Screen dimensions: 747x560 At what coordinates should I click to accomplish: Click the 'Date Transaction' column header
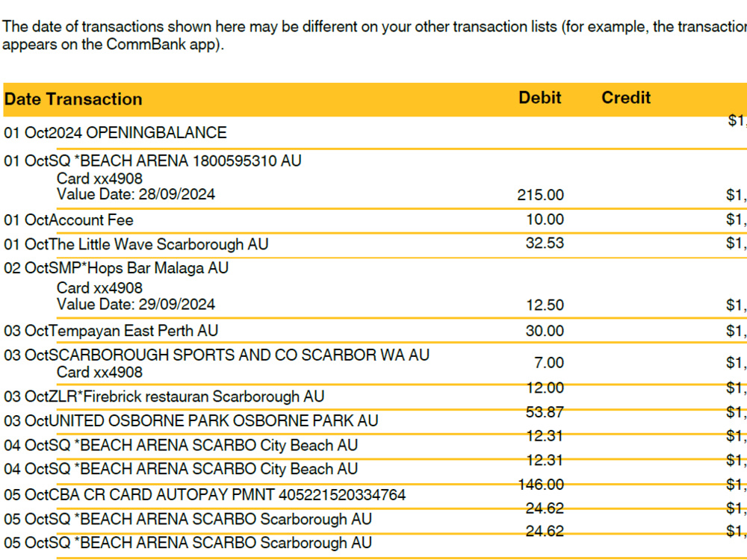point(73,99)
